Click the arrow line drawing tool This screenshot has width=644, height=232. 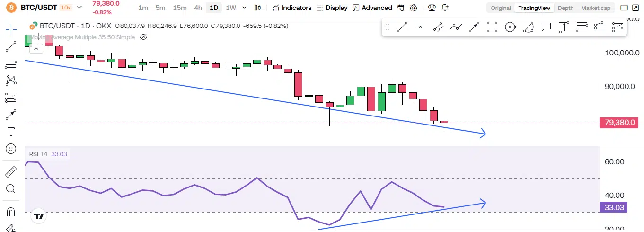(474, 27)
